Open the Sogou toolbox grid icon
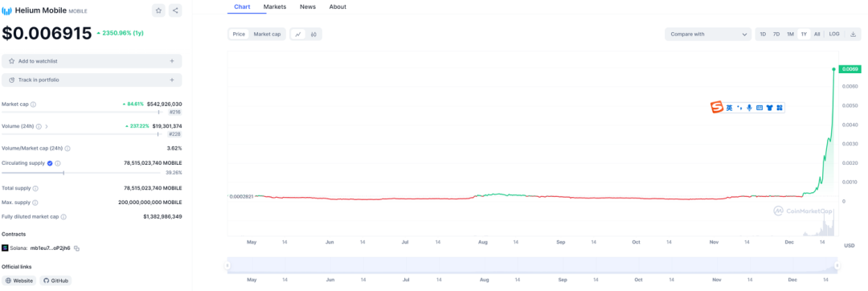The height and width of the screenshot is (291, 868). click(779, 108)
